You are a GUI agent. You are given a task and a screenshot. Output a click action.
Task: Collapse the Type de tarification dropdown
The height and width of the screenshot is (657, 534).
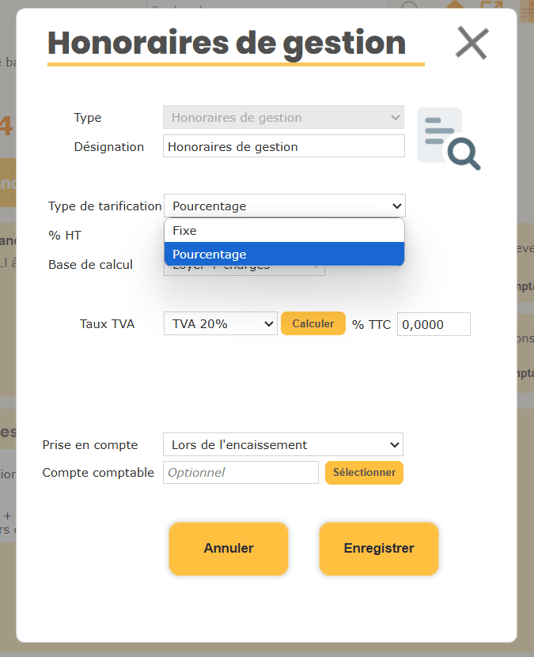pyautogui.click(x=285, y=206)
